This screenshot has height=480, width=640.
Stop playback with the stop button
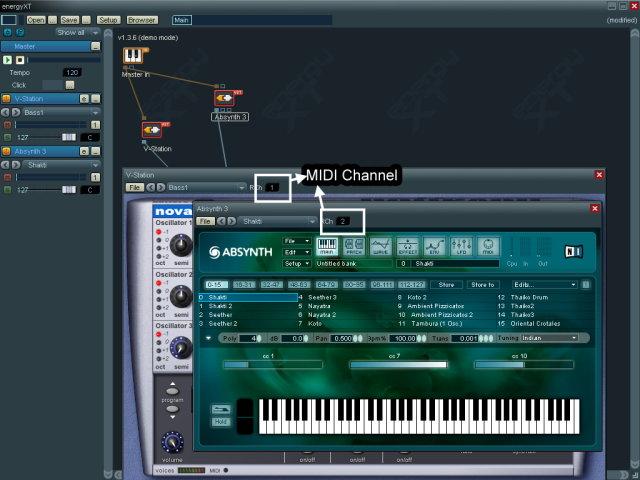20,60
